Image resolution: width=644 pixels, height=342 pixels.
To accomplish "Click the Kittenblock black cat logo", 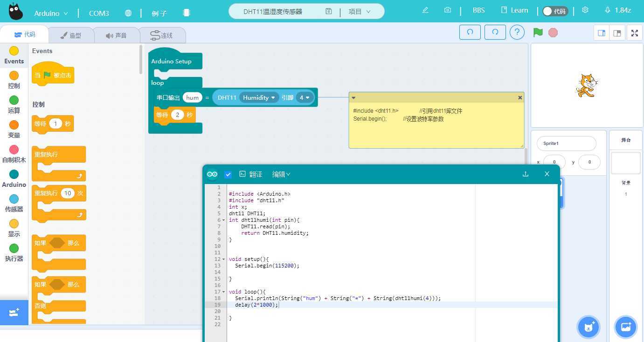I will tap(16, 12).
